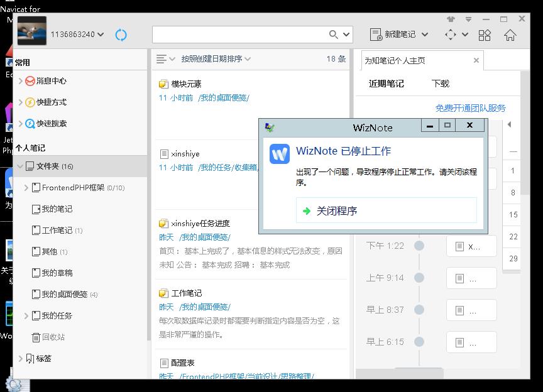Click the grid apps icon
The width and height of the screenshot is (543, 392).
pyautogui.click(x=485, y=35)
